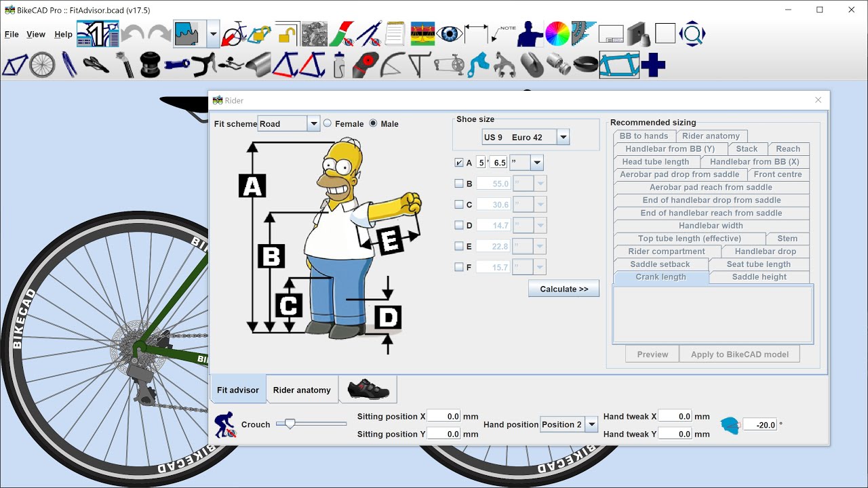Open the headset settings icon
The width and height of the screenshot is (868, 488).
coord(150,65)
